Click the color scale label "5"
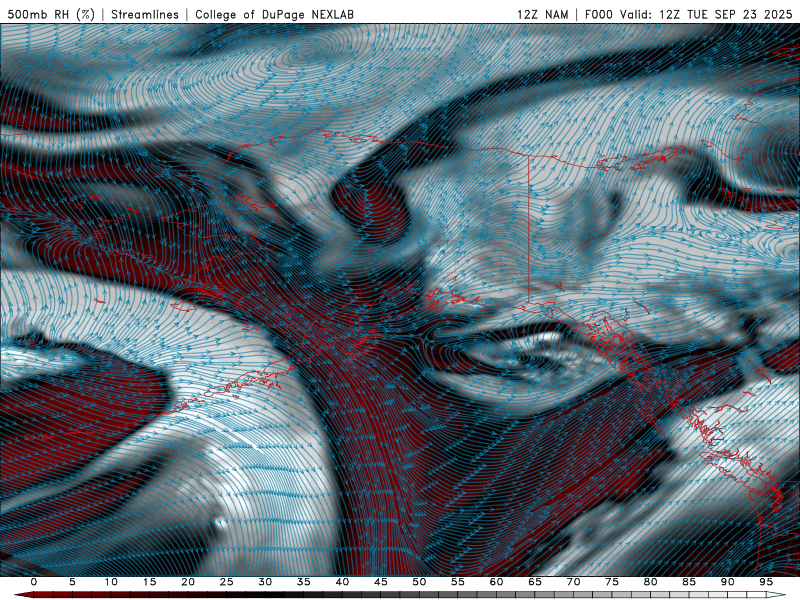Viewport: 800px width, 600px height. click(72, 582)
